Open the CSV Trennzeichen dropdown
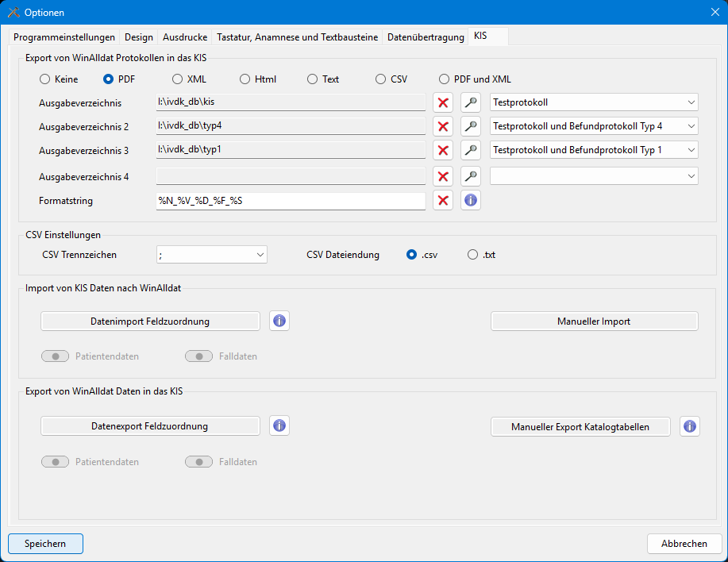 click(x=212, y=255)
